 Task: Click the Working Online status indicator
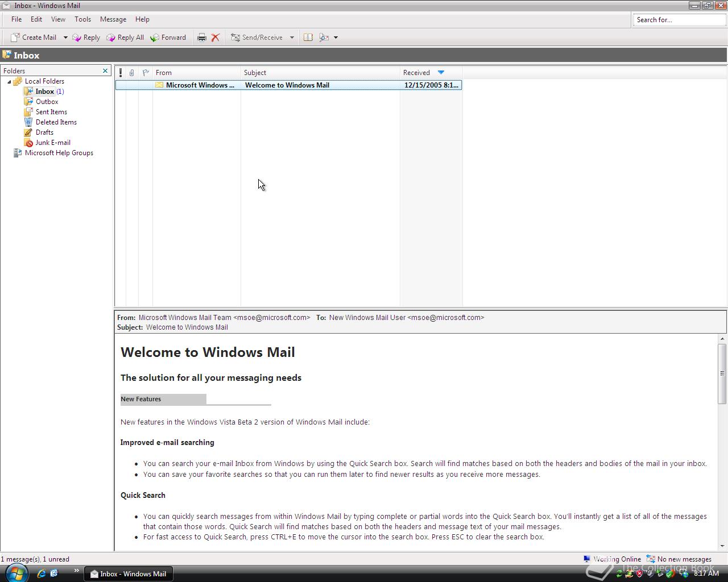click(x=612, y=559)
